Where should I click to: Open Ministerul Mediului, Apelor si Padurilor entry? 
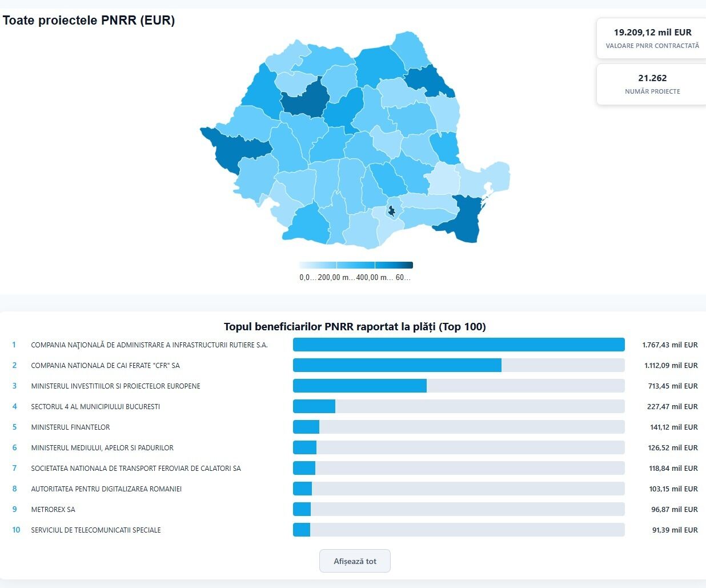(102, 448)
